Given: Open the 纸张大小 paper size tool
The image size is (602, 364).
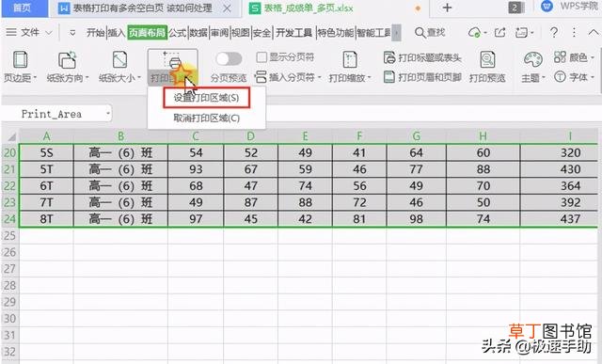Looking at the screenshot, I should (x=119, y=67).
